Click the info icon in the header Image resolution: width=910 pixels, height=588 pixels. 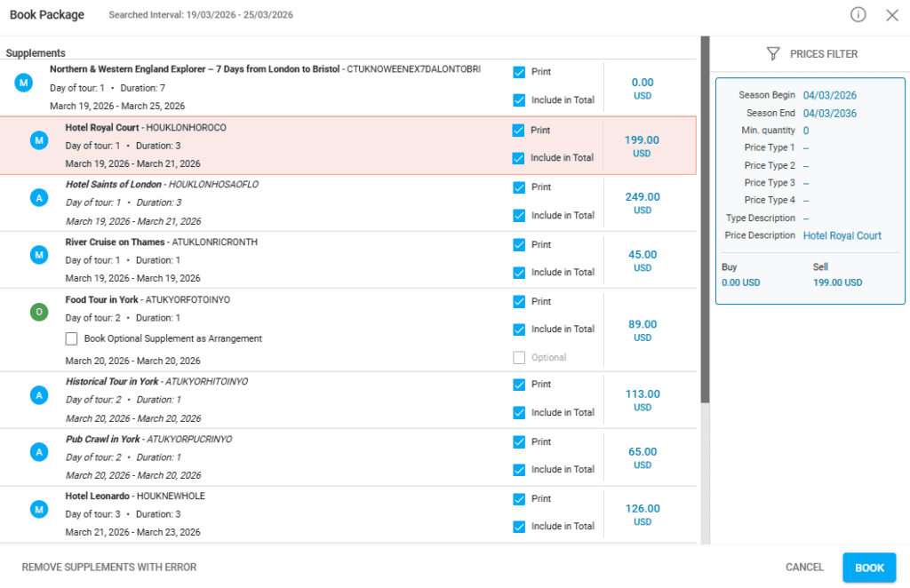858,15
